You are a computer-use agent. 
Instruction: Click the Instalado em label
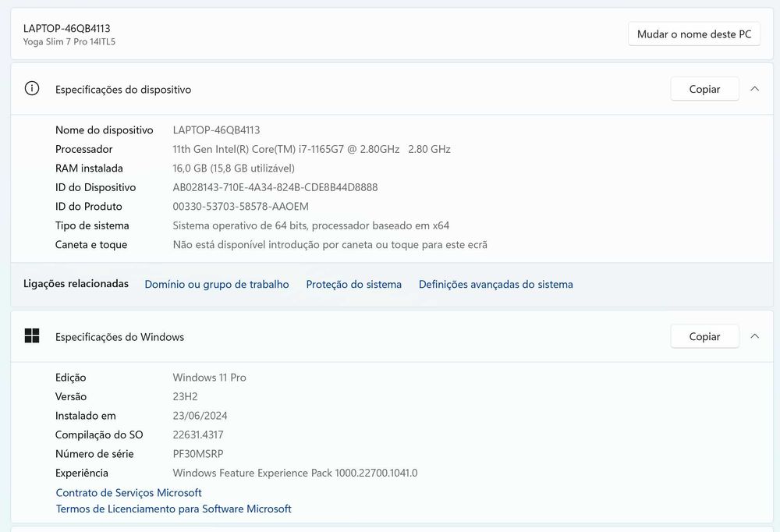85,416
